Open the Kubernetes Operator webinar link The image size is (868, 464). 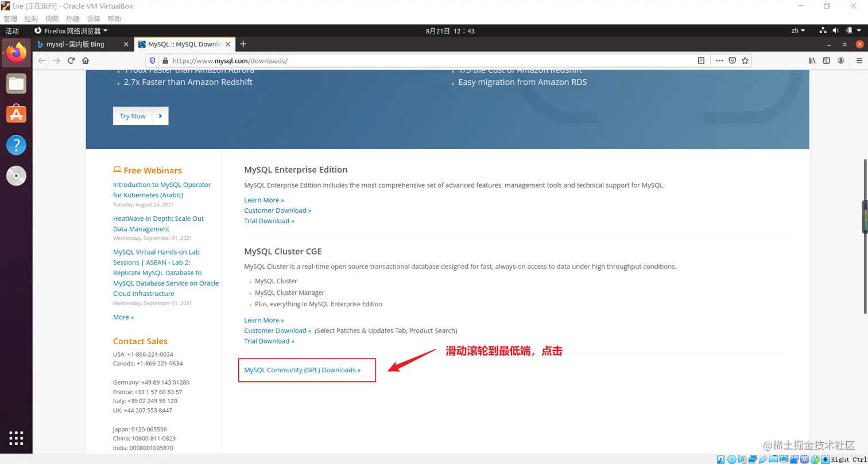point(162,190)
